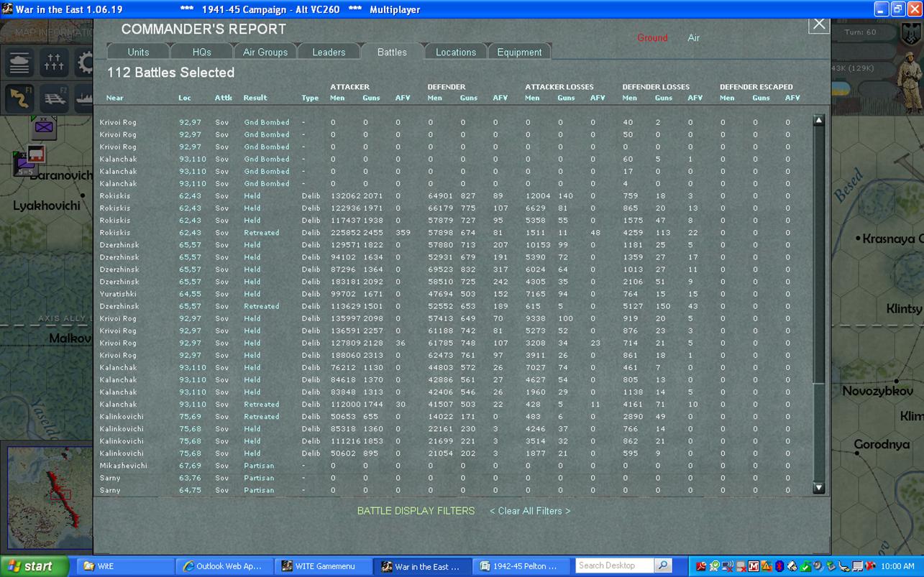Image resolution: width=924 pixels, height=577 pixels.
Task: Close the Commander's Report window
Action: (x=818, y=24)
